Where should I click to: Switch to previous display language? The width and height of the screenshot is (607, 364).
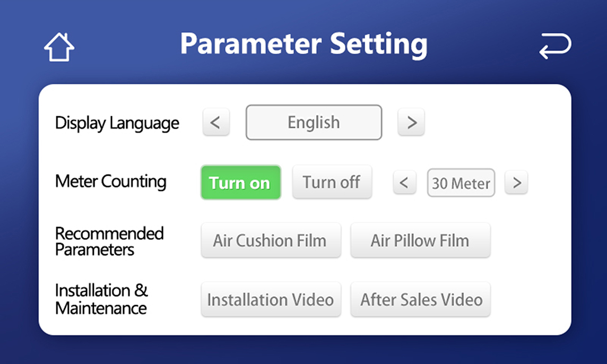pyautogui.click(x=215, y=123)
